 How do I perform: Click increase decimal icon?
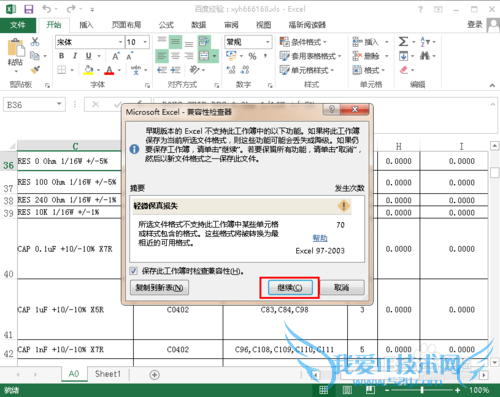(x=231, y=70)
